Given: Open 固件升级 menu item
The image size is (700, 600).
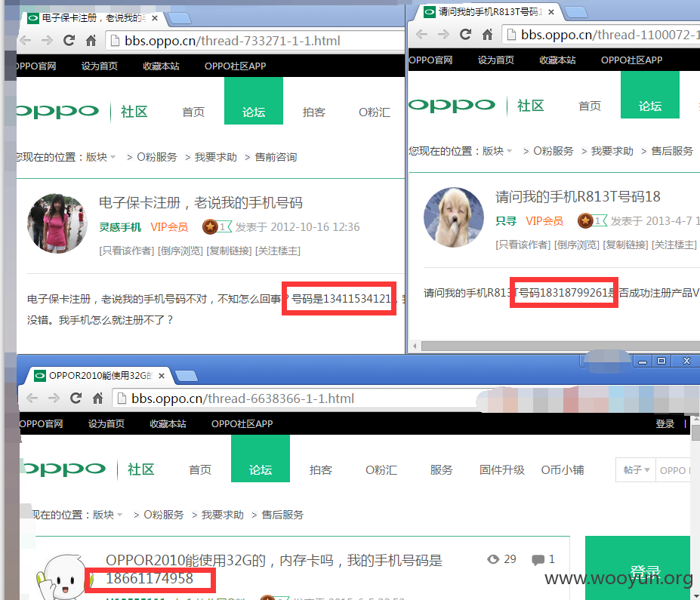Looking at the screenshot, I should coord(502,469).
